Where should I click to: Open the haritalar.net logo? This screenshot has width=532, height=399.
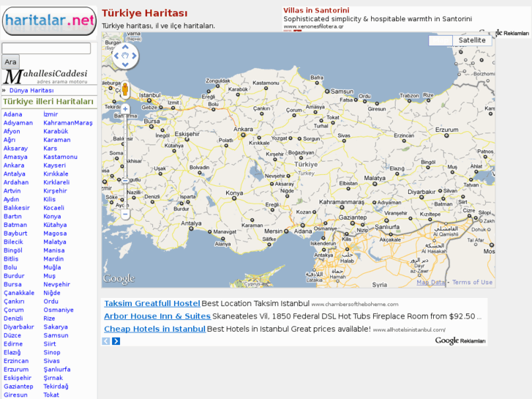(x=49, y=21)
